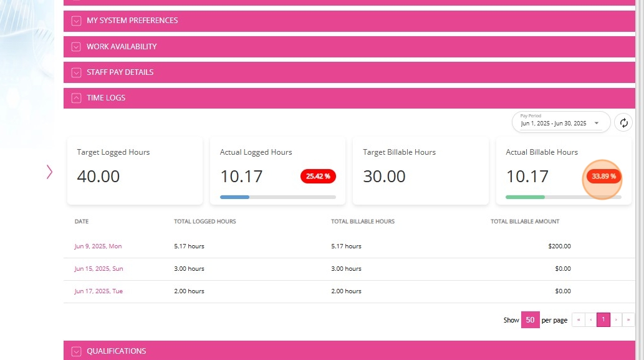
Task: Go to last page of time logs
Action: (628, 319)
